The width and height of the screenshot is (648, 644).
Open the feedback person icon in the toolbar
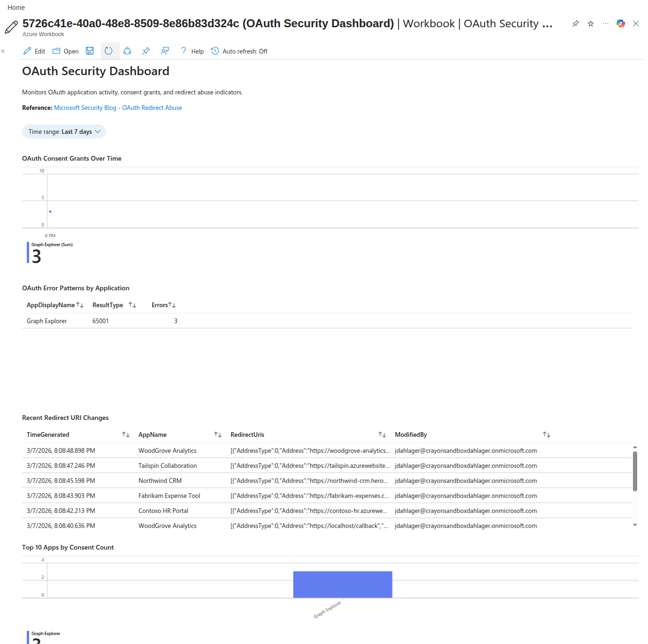[164, 51]
